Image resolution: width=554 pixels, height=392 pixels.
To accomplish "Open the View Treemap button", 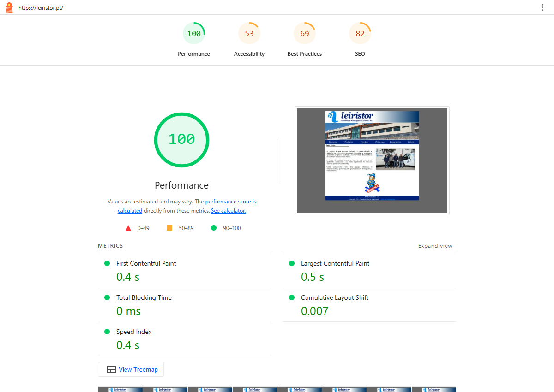I will click(131, 369).
